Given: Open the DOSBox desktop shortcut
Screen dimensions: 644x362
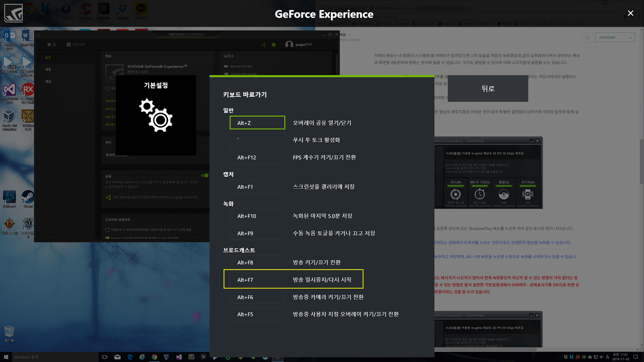Looking at the screenshot, I should click(x=28, y=121).
